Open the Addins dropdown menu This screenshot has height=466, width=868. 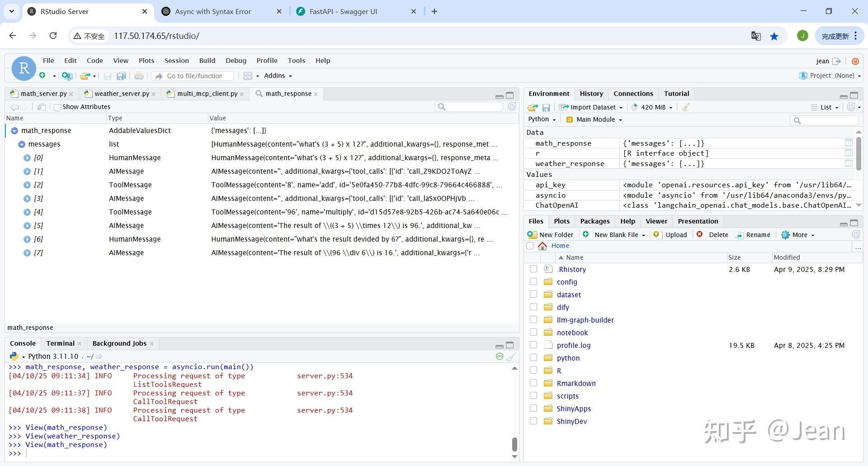(x=278, y=76)
